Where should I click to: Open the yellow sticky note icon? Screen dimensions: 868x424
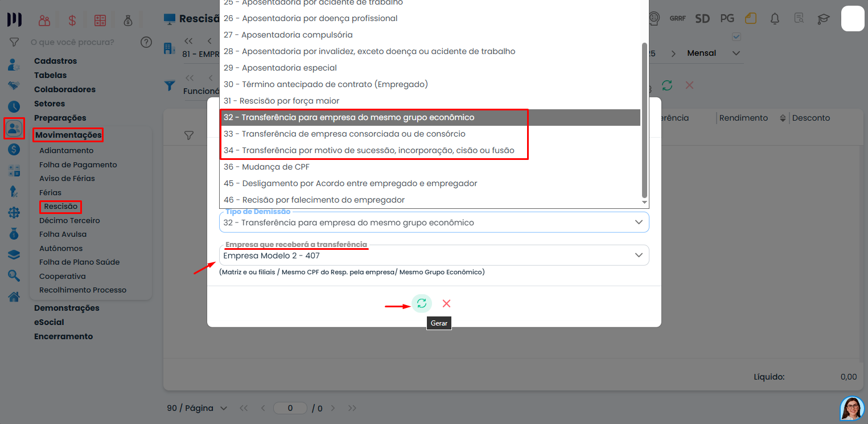tap(751, 18)
